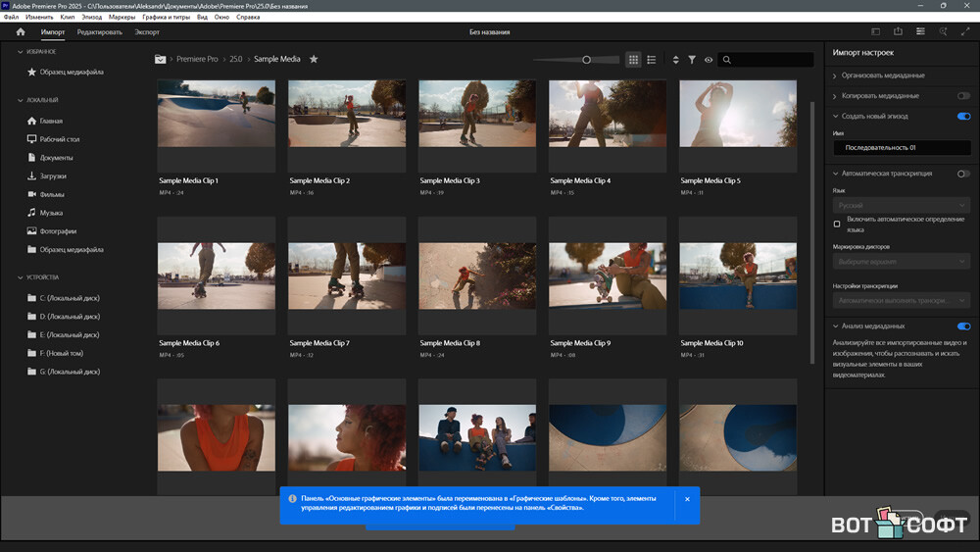This screenshot has width=980, height=552.
Task: Open the Маркировка дикторов dropdown
Action: [x=902, y=262]
